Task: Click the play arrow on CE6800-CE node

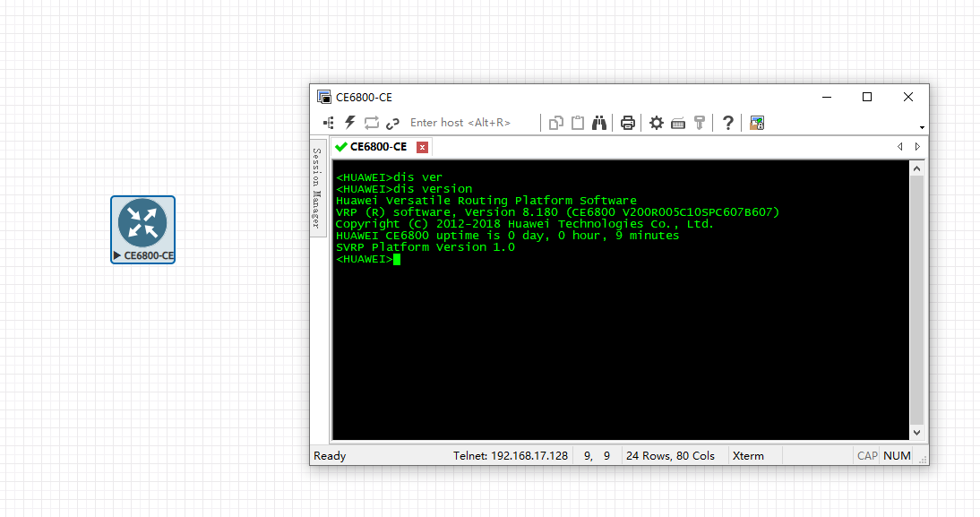Action: click(x=116, y=255)
